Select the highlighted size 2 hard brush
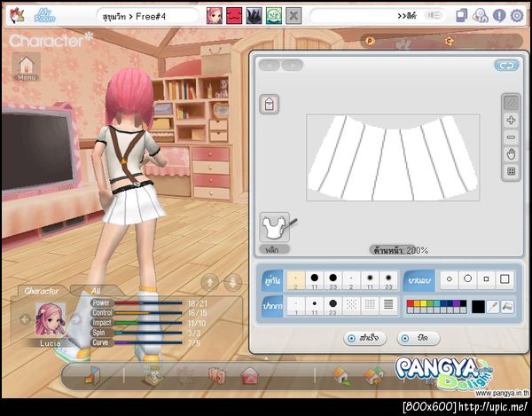This screenshot has height=416, width=532. coord(296,280)
